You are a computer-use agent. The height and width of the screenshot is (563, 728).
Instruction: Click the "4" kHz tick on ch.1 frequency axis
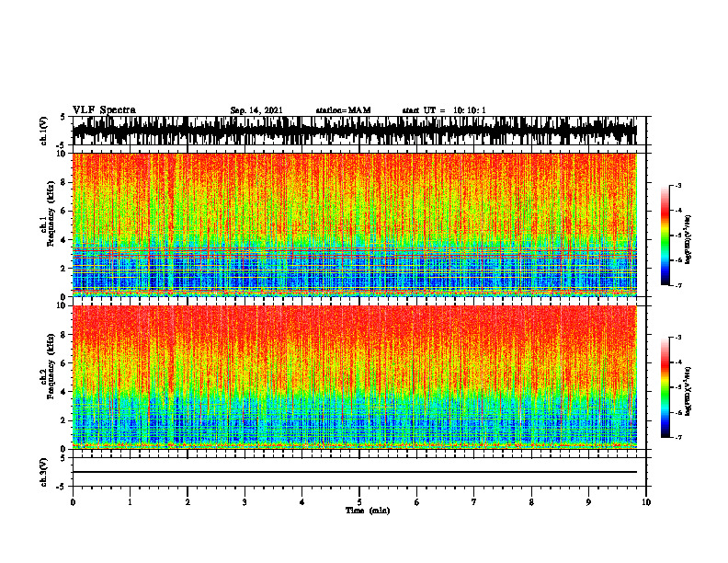point(64,240)
